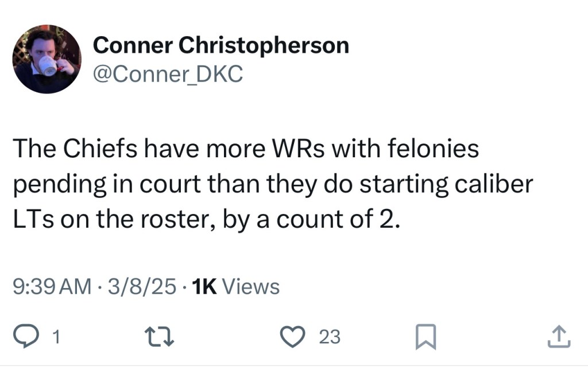
Task: Click the word "Views" below the tweet
Action: (250, 286)
